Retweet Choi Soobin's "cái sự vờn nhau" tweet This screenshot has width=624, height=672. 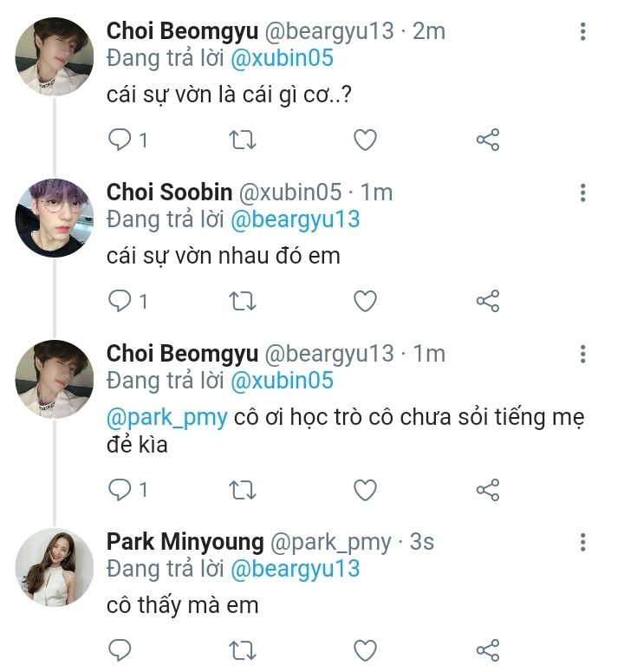pos(243,301)
